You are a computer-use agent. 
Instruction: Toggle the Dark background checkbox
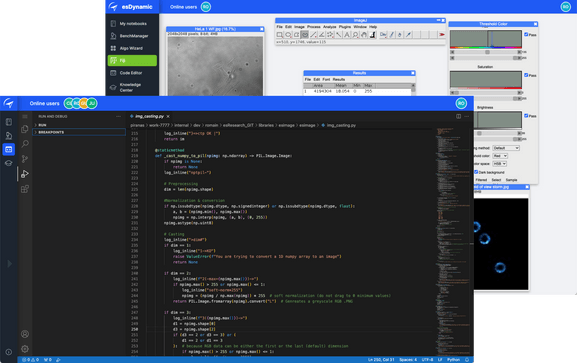(x=476, y=172)
